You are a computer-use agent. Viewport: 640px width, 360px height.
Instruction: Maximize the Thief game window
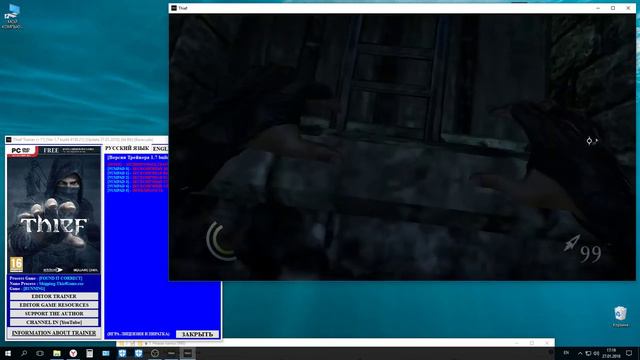[613, 8]
